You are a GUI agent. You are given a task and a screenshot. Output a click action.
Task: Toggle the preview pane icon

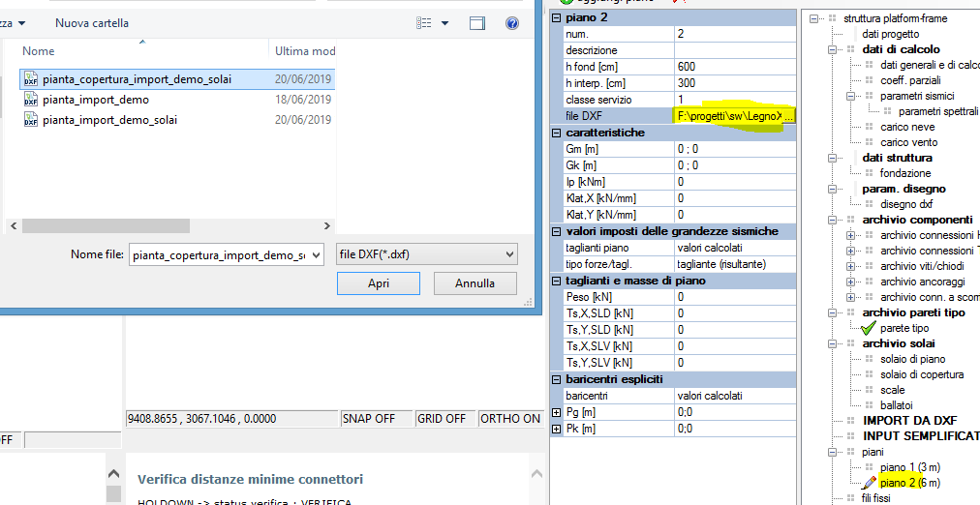(x=475, y=22)
